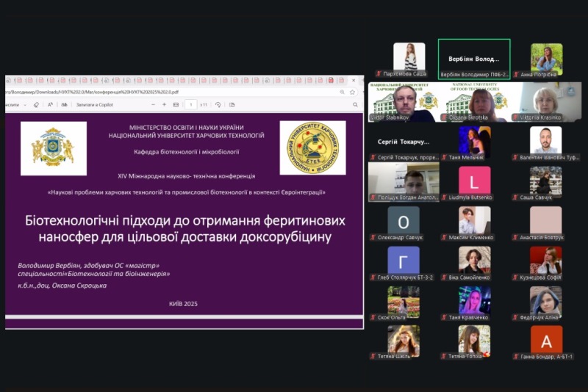Viewport: 588px width, 392px height.
Task: Select Viktor Stabnikov's video tile
Action: coord(403,102)
